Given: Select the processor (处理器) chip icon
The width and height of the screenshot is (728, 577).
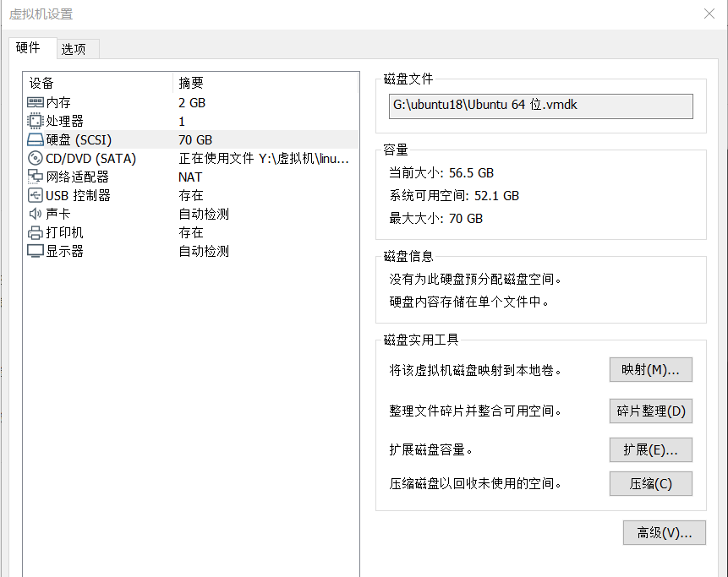Looking at the screenshot, I should click(x=36, y=121).
